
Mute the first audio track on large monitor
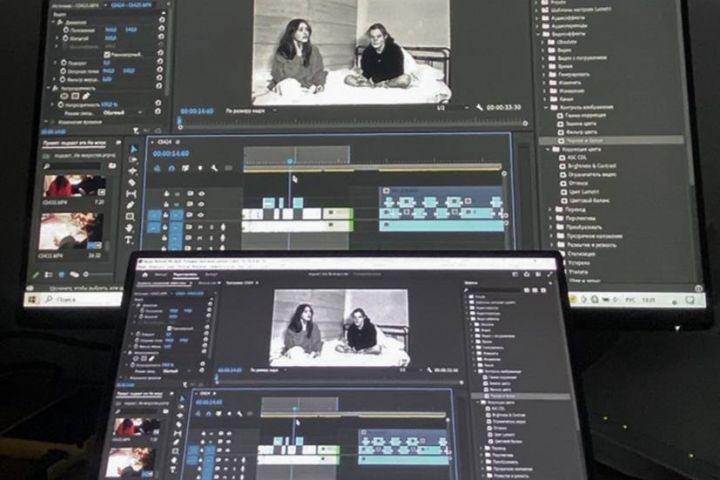point(200,227)
